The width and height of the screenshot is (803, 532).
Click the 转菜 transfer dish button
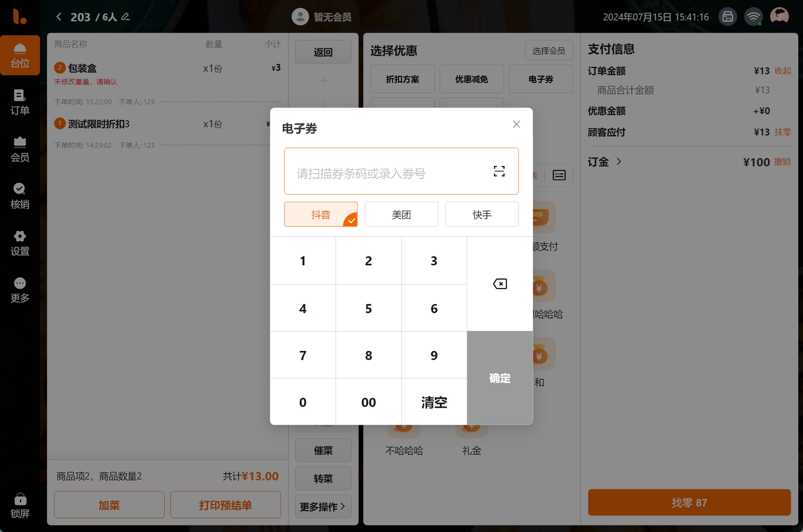coord(323,479)
